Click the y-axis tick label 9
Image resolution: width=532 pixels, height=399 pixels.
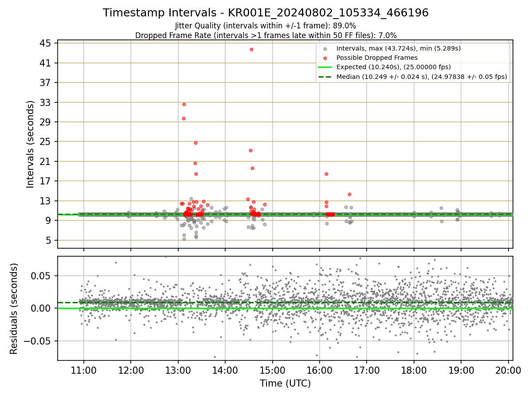coord(49,220)
